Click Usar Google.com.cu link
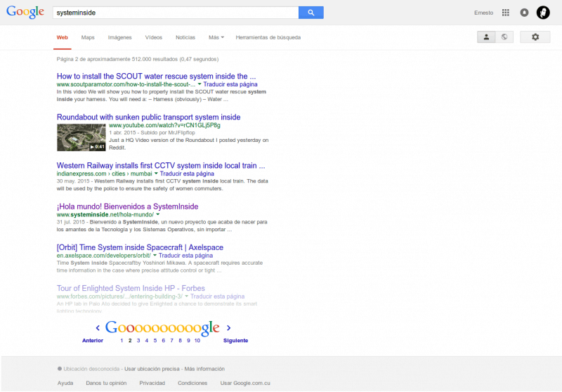 click(x=245, y=383)
